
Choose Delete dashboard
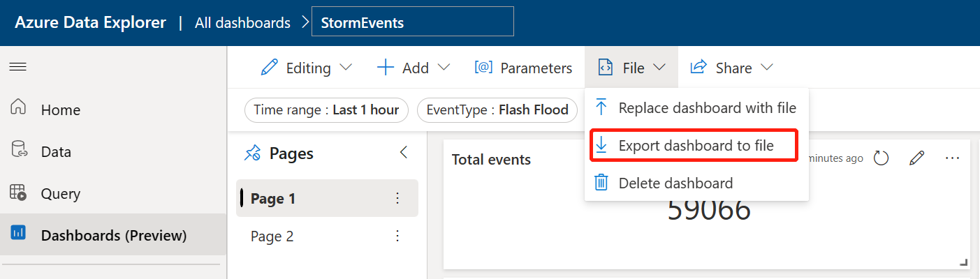[x=696, y=183]
